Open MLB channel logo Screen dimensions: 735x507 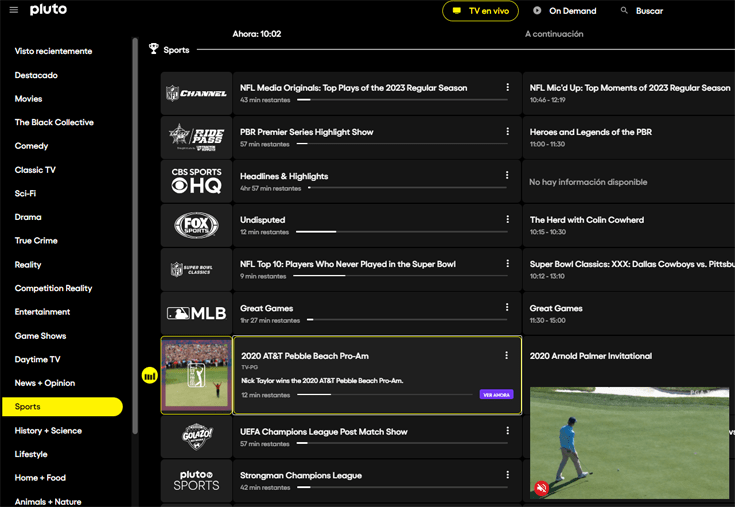tap(196, 313)
